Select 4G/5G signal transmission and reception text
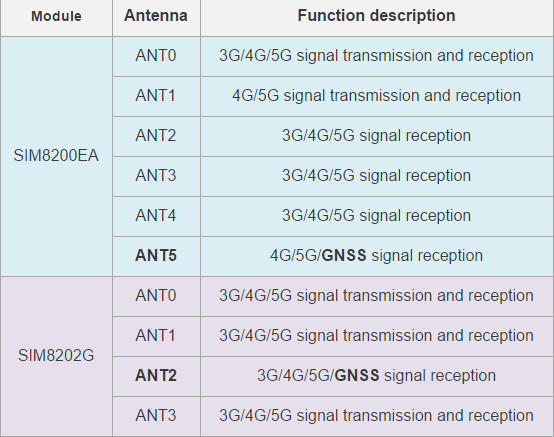Image resolution: width=554 pixels, height=437 pixels. [377, 96]
